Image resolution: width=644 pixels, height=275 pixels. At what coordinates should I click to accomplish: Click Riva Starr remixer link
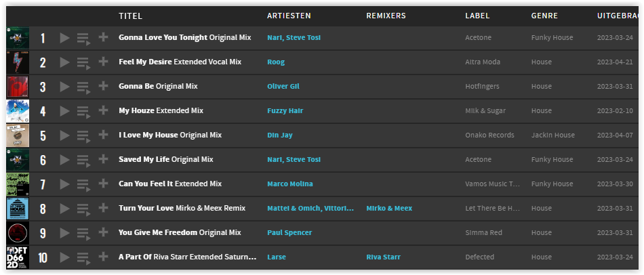pos(383,257)
